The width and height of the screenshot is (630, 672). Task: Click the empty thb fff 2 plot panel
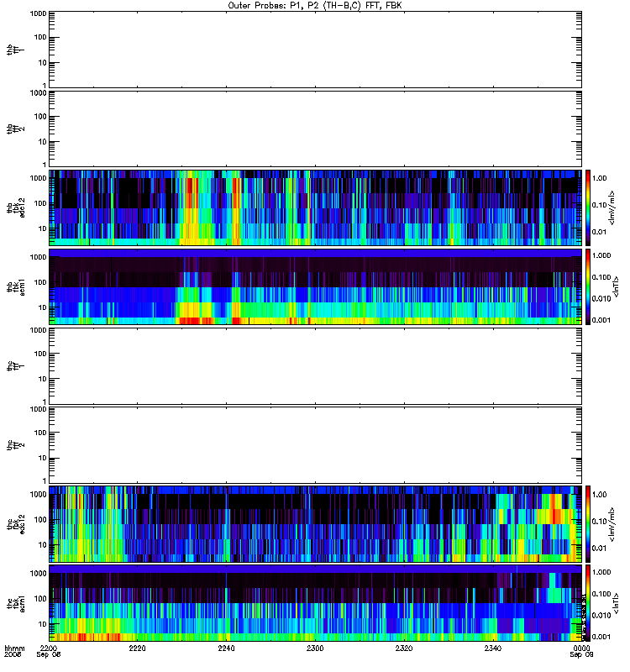point(316,129)
